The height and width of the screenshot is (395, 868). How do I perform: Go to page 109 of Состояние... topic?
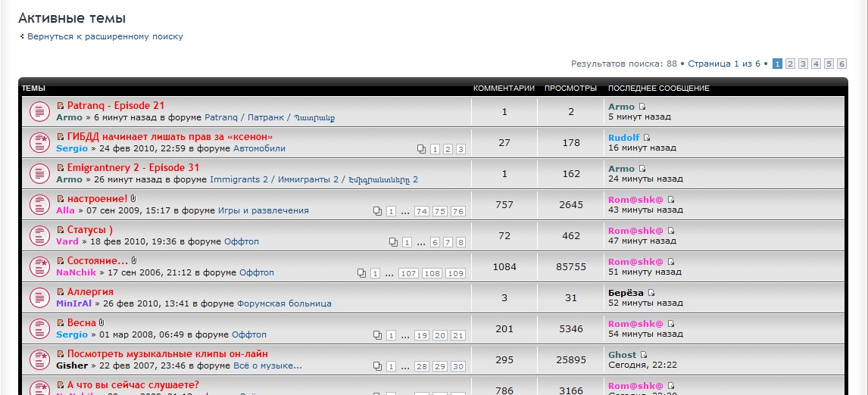(455, 273)
